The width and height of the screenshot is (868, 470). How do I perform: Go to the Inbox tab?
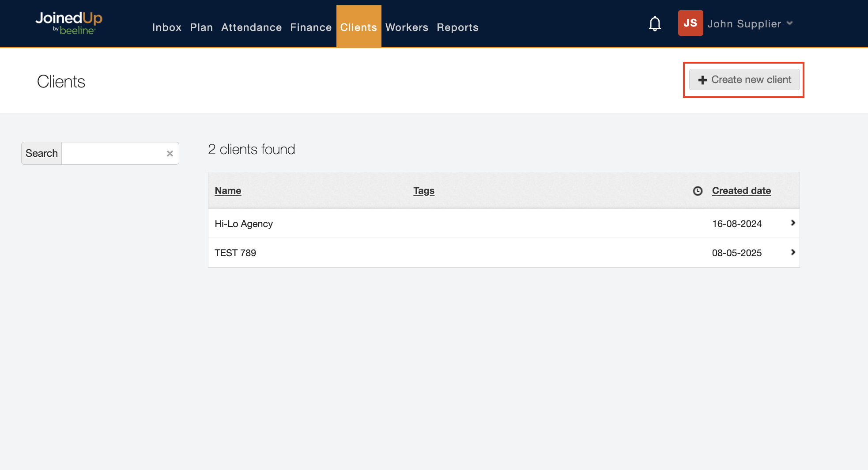pos(166,27)
